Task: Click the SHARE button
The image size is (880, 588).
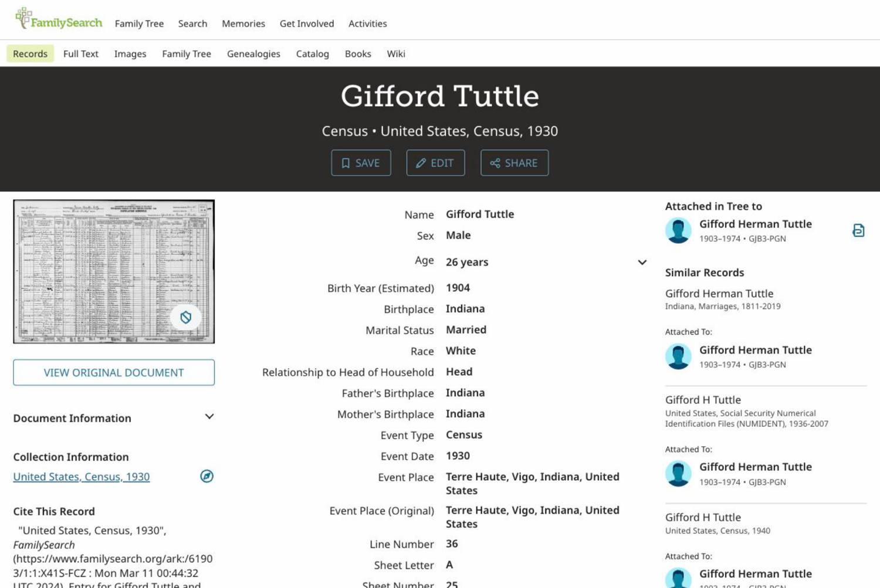Action: (515, 163)
